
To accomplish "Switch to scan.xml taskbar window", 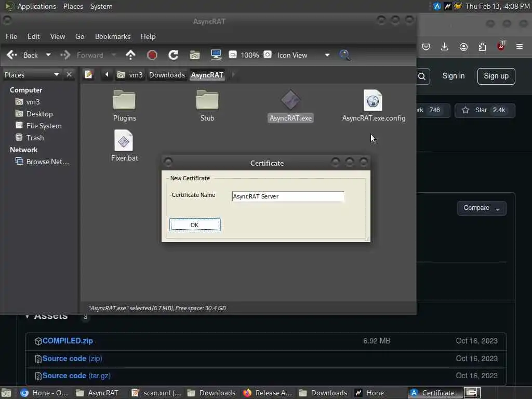I will click(156, 393).
